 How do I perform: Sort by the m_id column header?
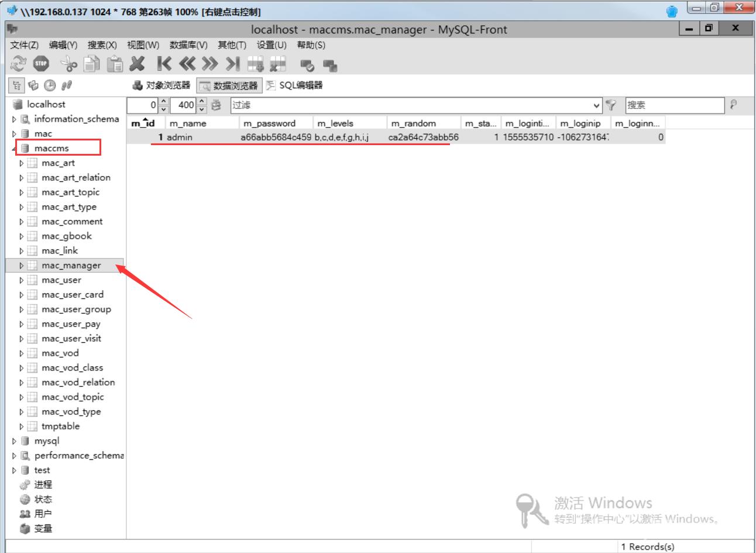tap(146, 123)
